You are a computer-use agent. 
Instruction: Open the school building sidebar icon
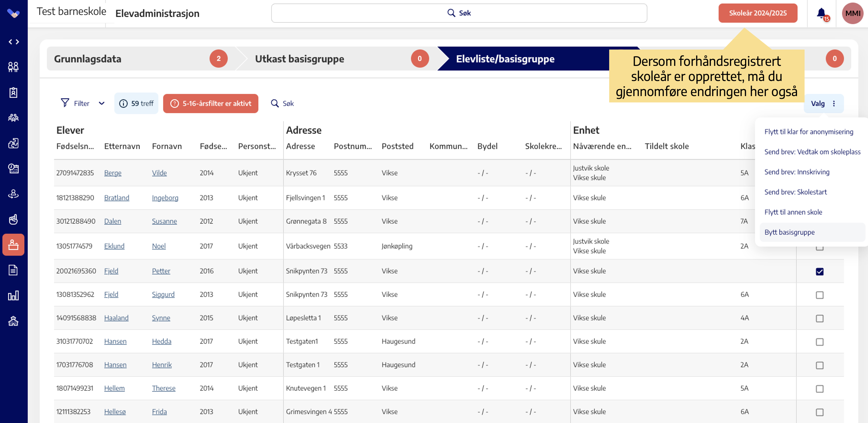14,321
